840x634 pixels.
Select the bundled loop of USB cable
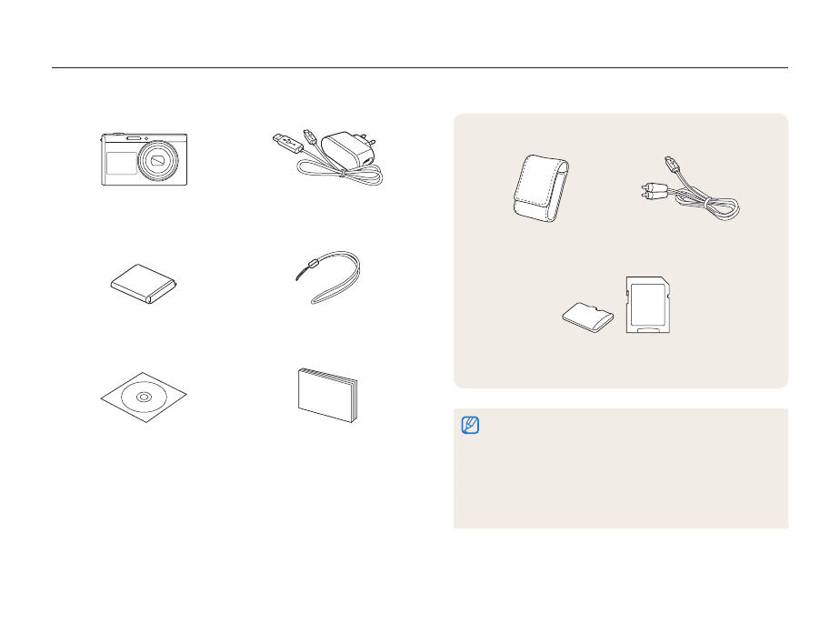click(x=340, y=173)
